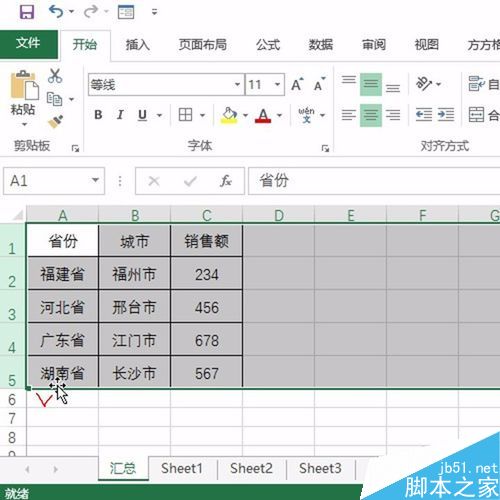Expand the 粘贴 paste options arrow
This screenshot has width=500, height=500.
click(24, 125)
